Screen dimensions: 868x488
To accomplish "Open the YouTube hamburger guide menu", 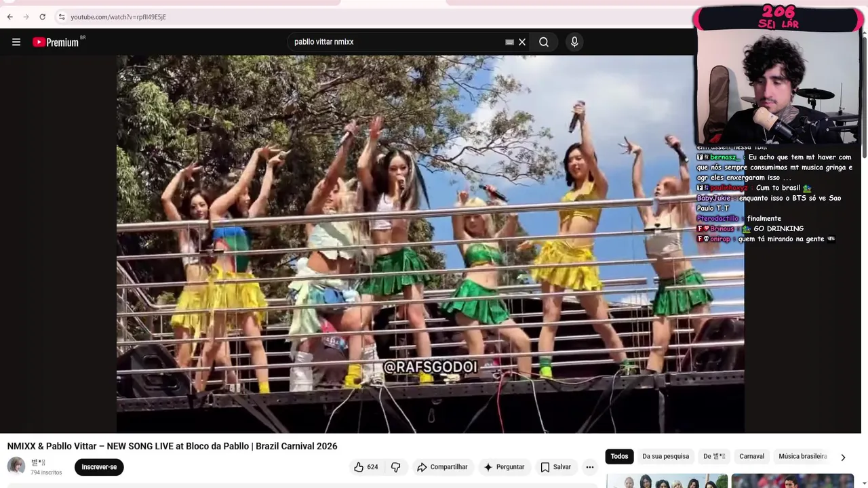I will pos(16,42).
